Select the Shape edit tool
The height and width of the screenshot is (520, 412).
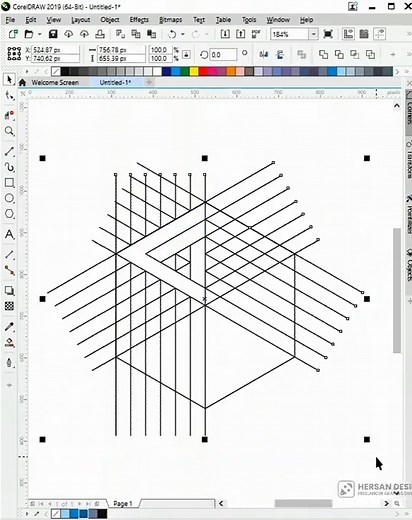click(x=9, y=96)
